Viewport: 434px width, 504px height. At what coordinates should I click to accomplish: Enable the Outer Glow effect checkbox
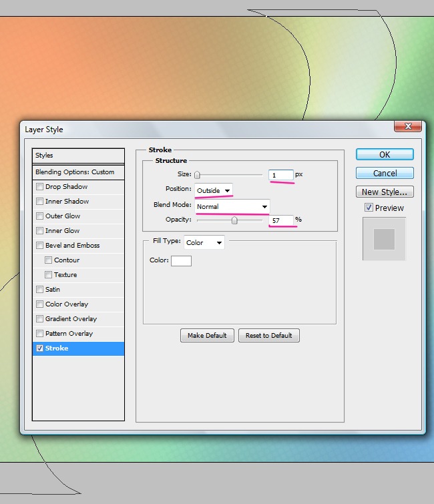[x=40, y=216]
